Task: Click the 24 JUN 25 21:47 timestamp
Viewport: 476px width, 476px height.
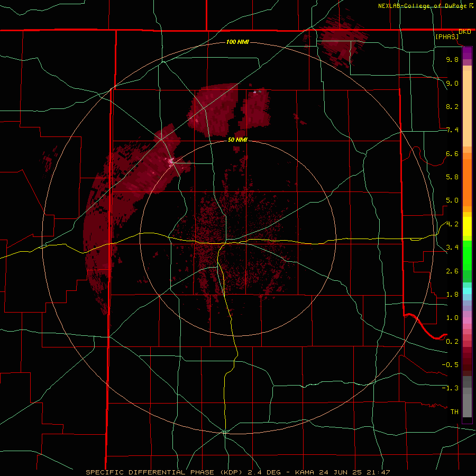Action: (x=355, y=472)
